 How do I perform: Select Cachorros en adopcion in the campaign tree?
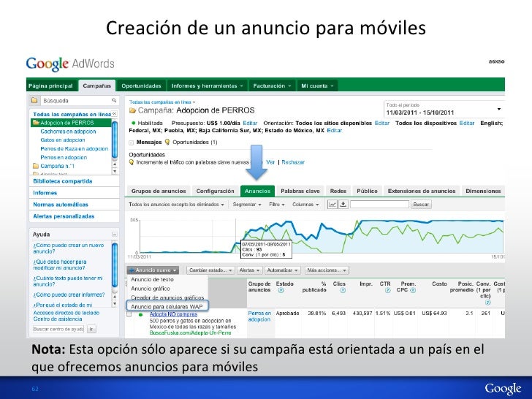pyautogui.click(x=68, y=132)
